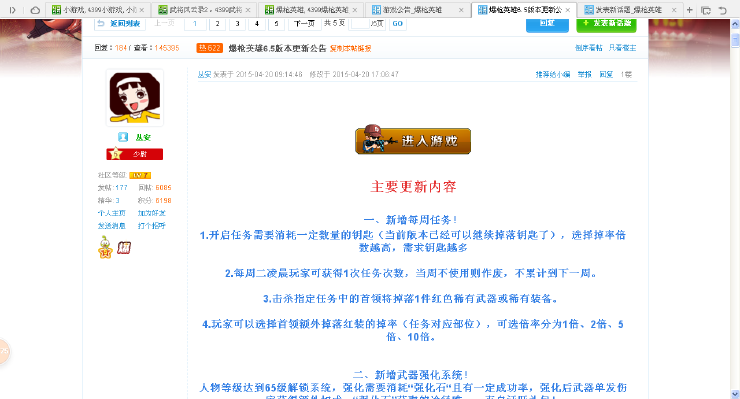
Task: Click the star mascot medal icon
Action: click(105, 247)
